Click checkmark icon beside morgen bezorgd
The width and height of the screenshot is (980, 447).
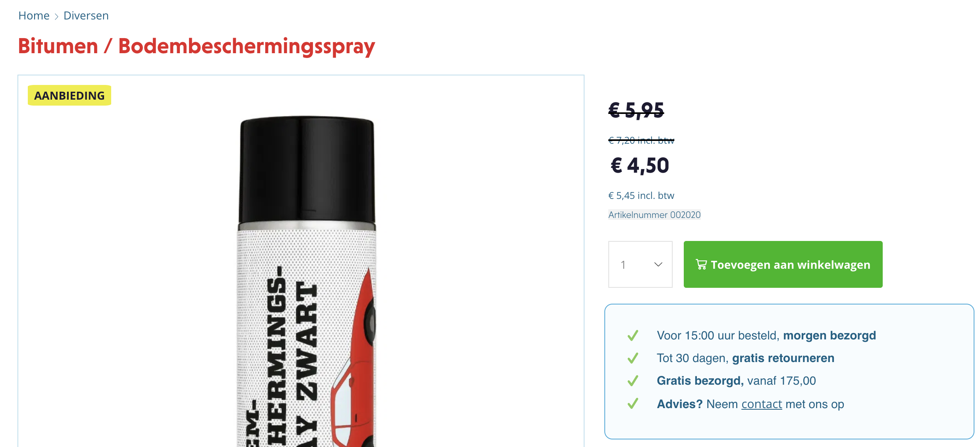[x=633, y=335]
